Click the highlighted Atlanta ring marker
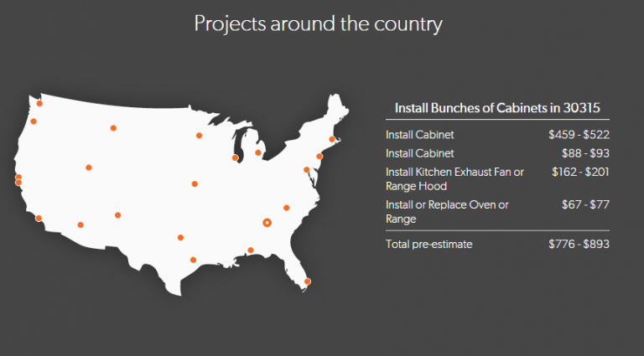 coord(267,223)
